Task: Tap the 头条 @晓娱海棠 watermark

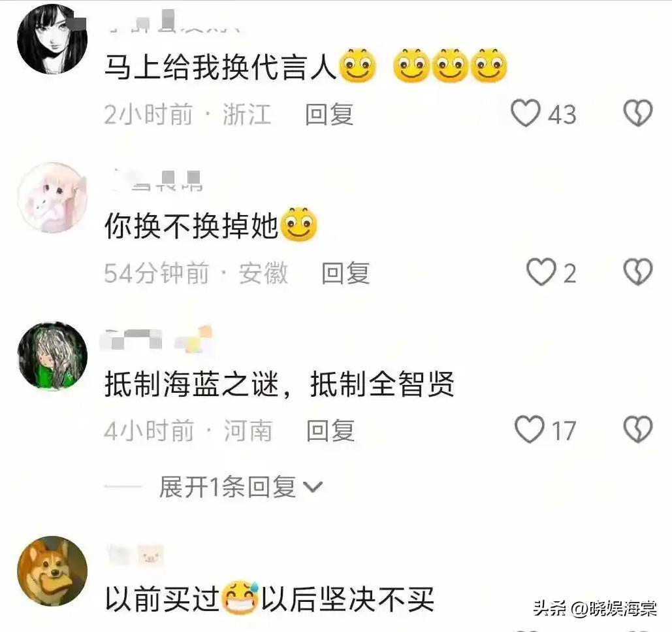Action: click(x=595, y=608)
